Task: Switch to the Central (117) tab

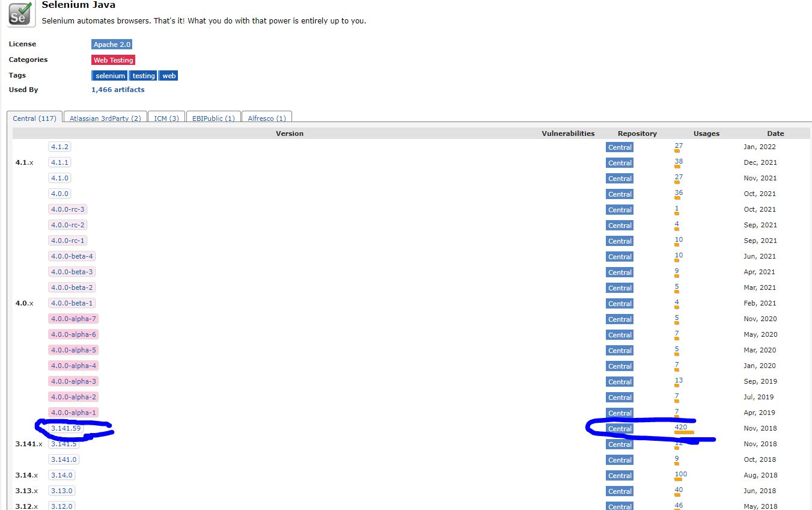Action: [x=34, y=118]
